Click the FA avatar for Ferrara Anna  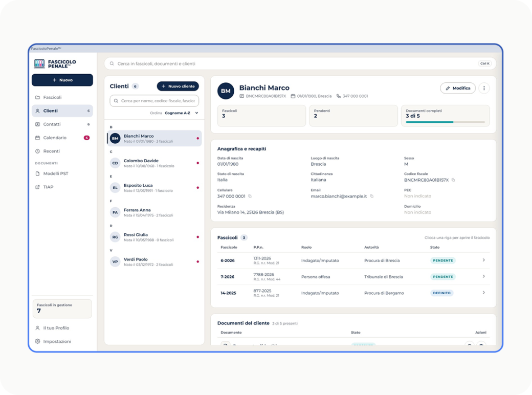(115, 212)
